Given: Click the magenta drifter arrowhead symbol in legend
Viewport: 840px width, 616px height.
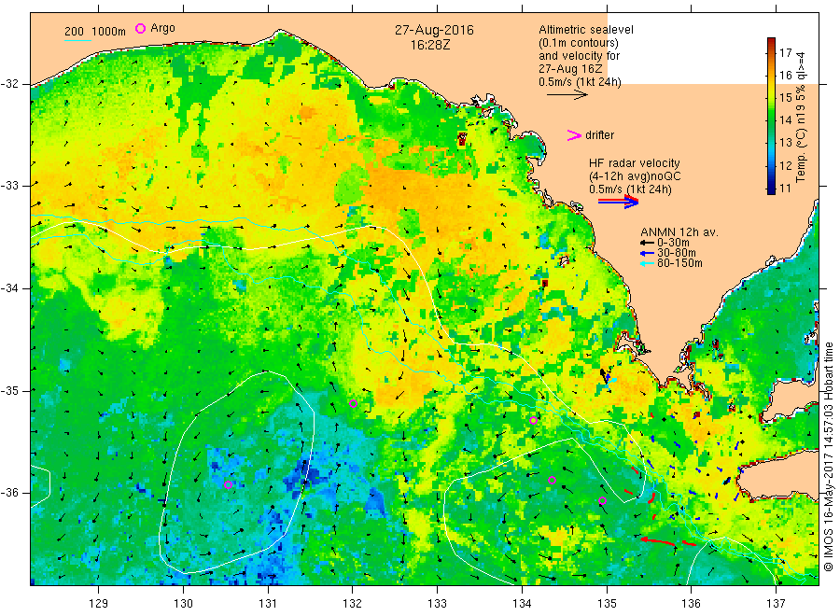Looking at the screenshot, I should click(574, 135).
